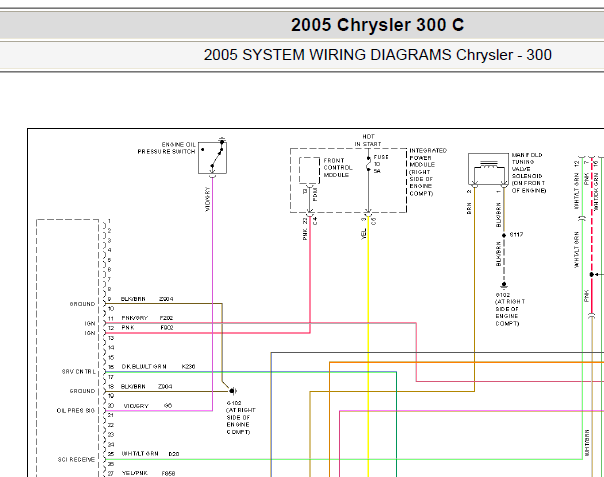Click the '2005 SYSTEM WIRING DIAGRAMS Chrysler - 300' heading
604x477 pixels.
[x=378, y=55]
